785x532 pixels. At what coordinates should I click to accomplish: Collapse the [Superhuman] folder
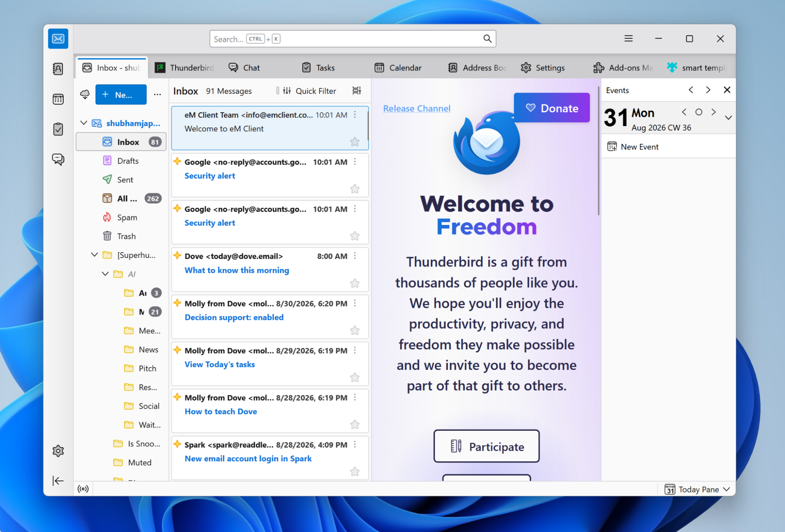tap(94, 255)
